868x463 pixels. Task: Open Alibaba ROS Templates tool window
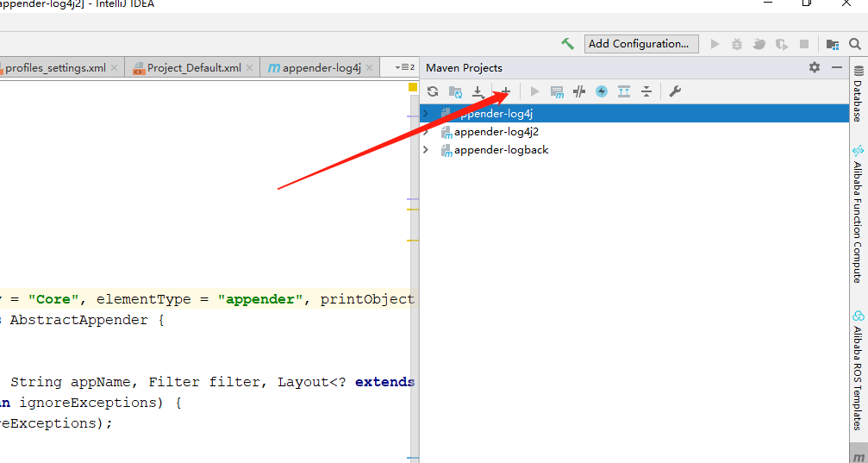[x=858, y=371]
